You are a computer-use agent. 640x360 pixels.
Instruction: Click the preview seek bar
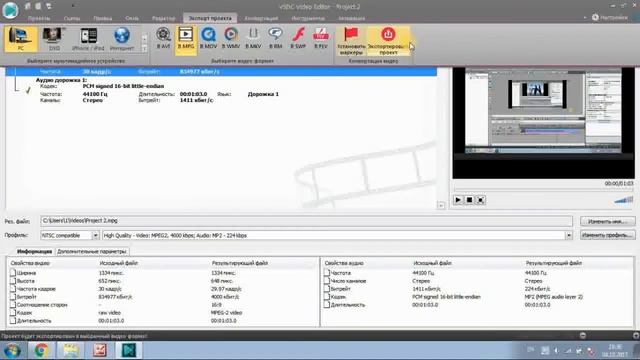coord(543,190)
